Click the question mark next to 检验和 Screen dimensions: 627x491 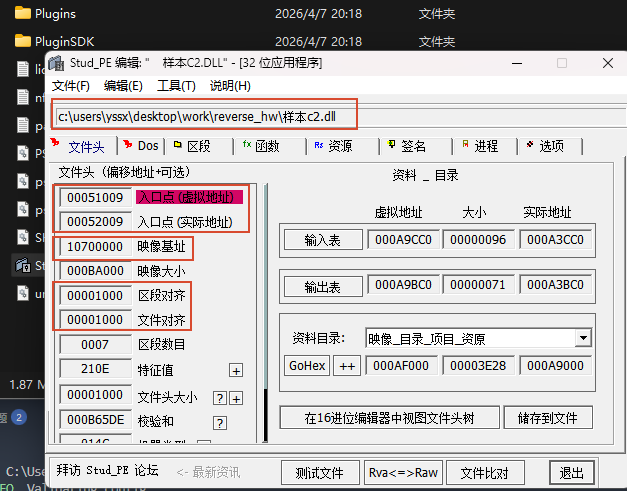(x=220, y=423)
